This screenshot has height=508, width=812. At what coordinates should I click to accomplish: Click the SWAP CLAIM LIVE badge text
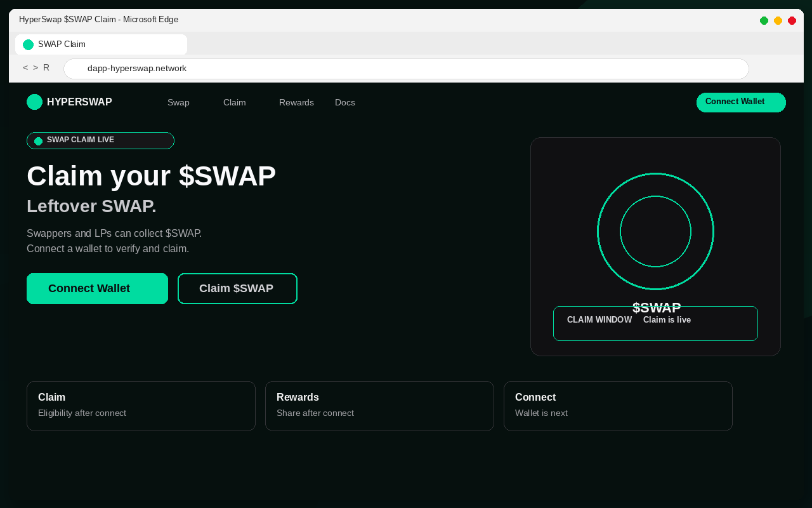(81, 140)
